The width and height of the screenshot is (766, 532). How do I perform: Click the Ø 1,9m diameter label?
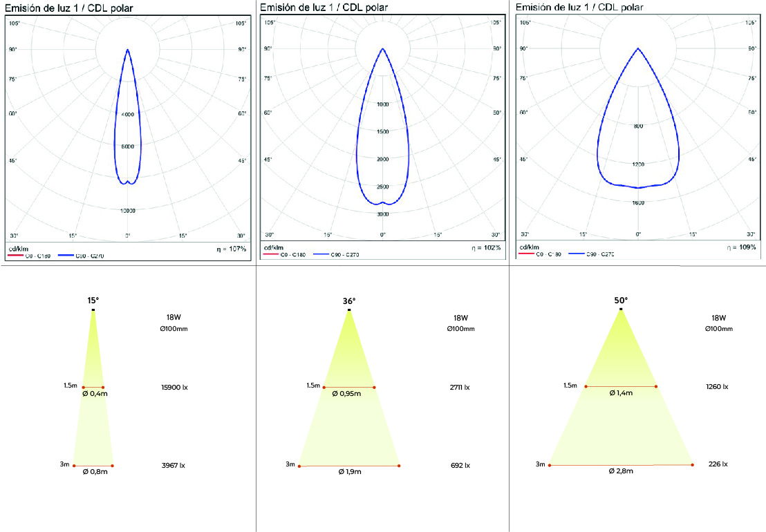[x=349, y=472]
